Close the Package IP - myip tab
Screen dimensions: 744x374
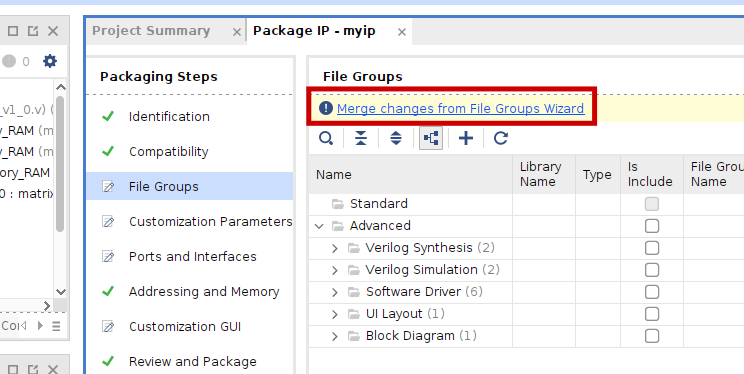point(402,32)
